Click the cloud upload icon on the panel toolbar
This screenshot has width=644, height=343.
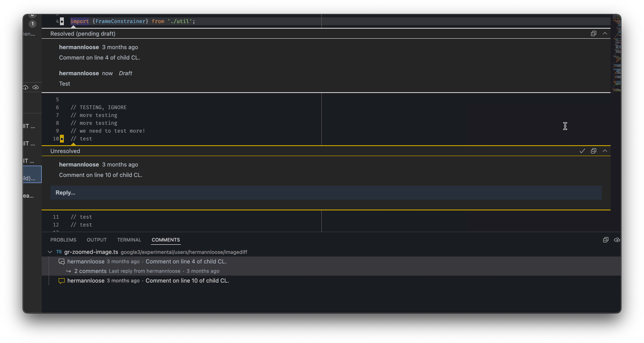pyautogui.click(x=617, y=240)
